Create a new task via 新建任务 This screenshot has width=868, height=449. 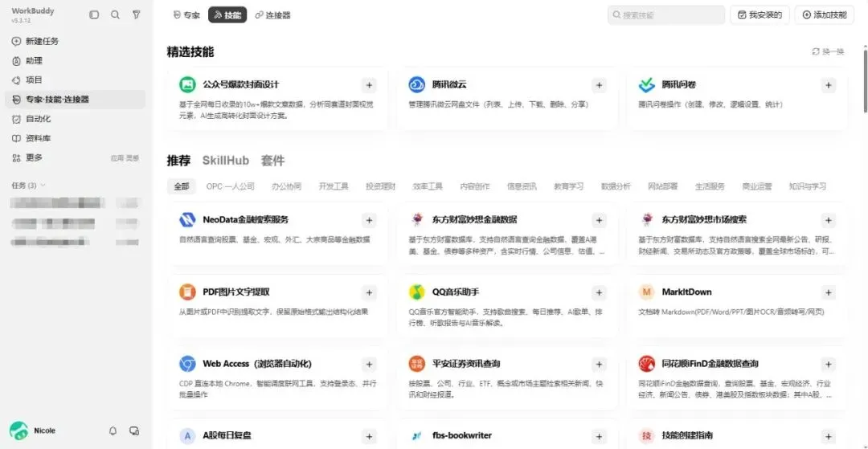pyautogui.click(x=76, y=42)
